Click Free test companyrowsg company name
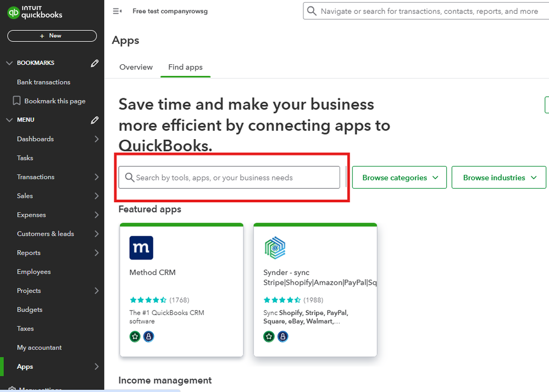The width and height of the screenshot is (549, 392). (170, 11)
